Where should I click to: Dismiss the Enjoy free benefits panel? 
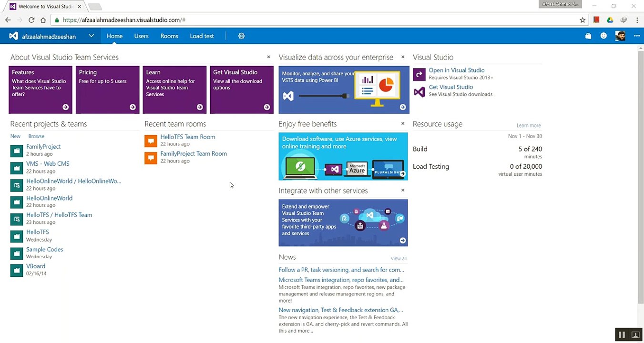[x=403, y=123]
